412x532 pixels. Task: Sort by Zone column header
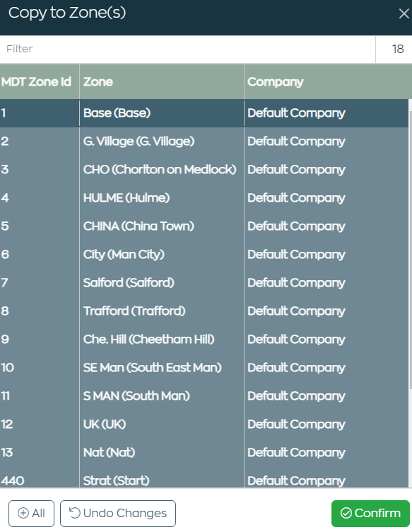pyautogui.click(x=162, y=82)
